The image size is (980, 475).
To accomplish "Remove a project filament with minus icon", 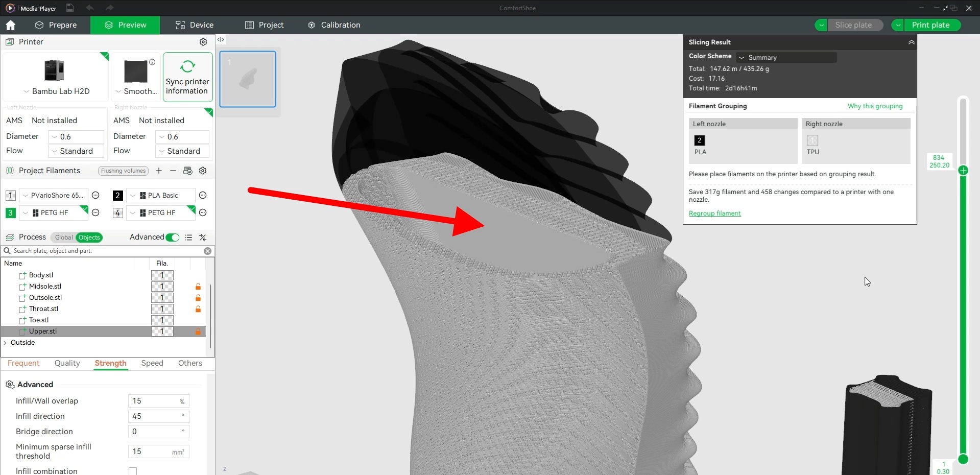I will coord(173,171).
